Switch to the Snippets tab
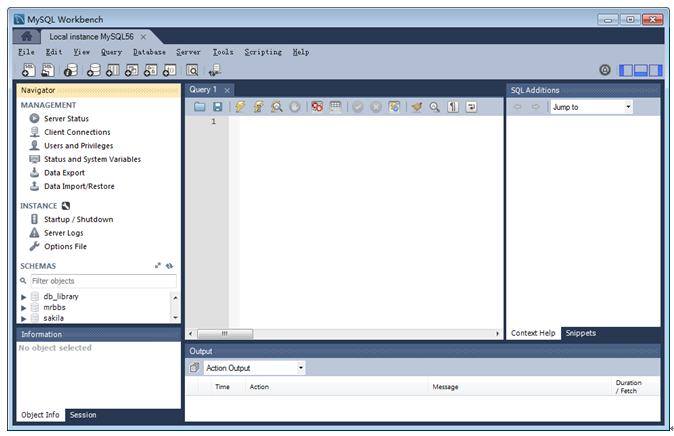This screenshot has width=674, height=436. (580, 333)
